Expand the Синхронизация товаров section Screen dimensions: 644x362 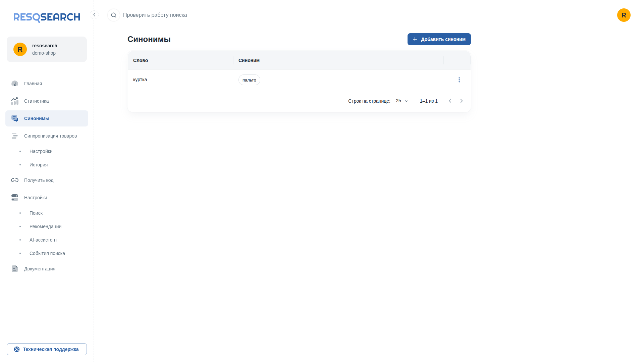coord(47,136)
